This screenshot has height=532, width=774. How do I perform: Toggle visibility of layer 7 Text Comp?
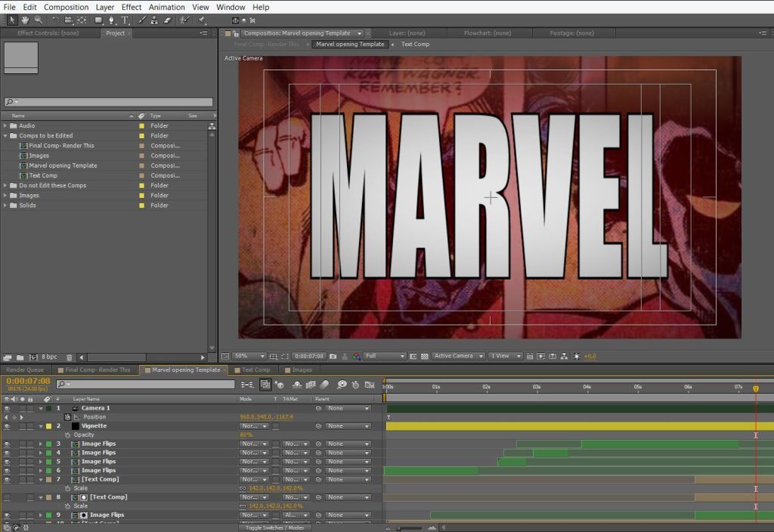(x=7, y=480)
